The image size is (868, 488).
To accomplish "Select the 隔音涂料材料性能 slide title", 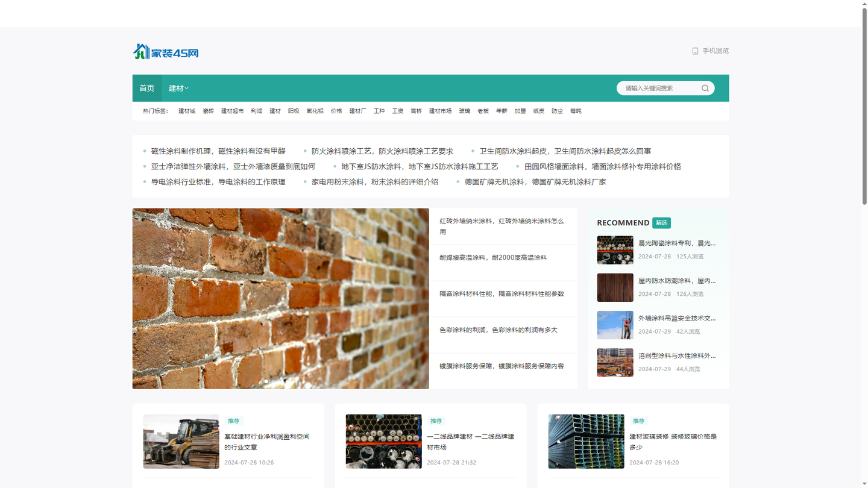I will click(x=502, y=294).
